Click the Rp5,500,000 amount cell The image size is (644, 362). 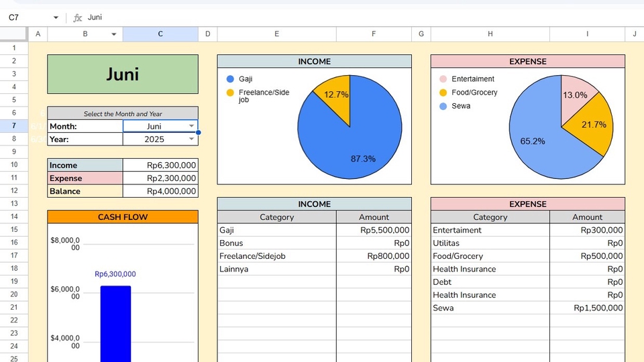coord(374,230)
